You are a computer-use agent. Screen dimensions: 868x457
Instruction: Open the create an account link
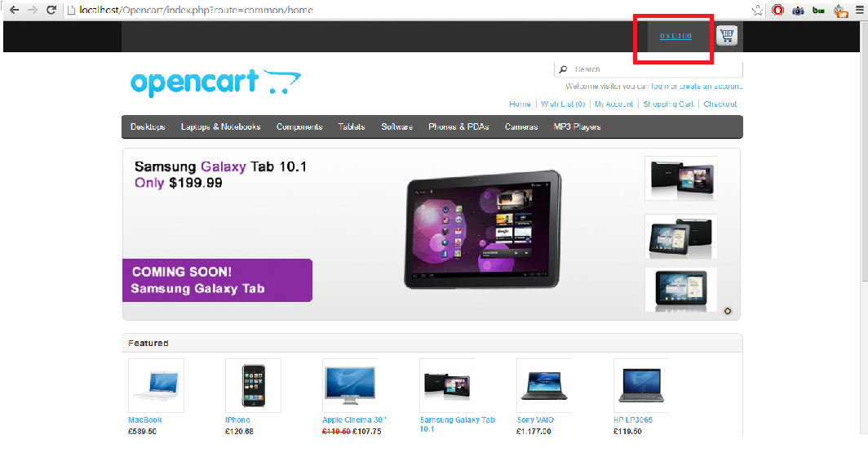711,87
